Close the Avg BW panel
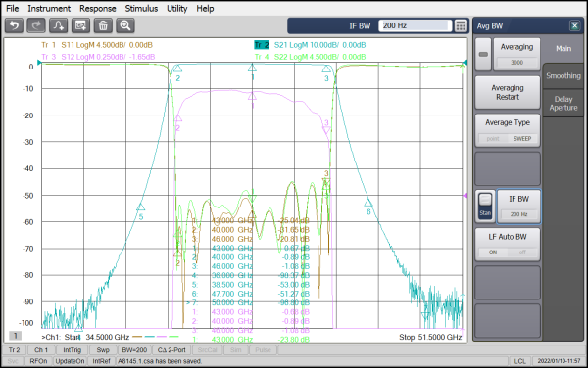Viewport: 588px width, 368px height. (574, 25)
